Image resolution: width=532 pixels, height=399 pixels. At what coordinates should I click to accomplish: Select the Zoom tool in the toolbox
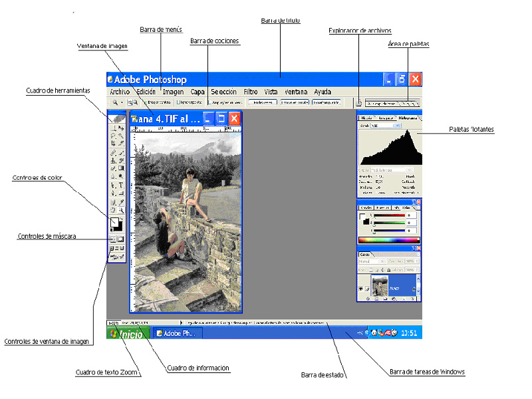tap(121, 209)
